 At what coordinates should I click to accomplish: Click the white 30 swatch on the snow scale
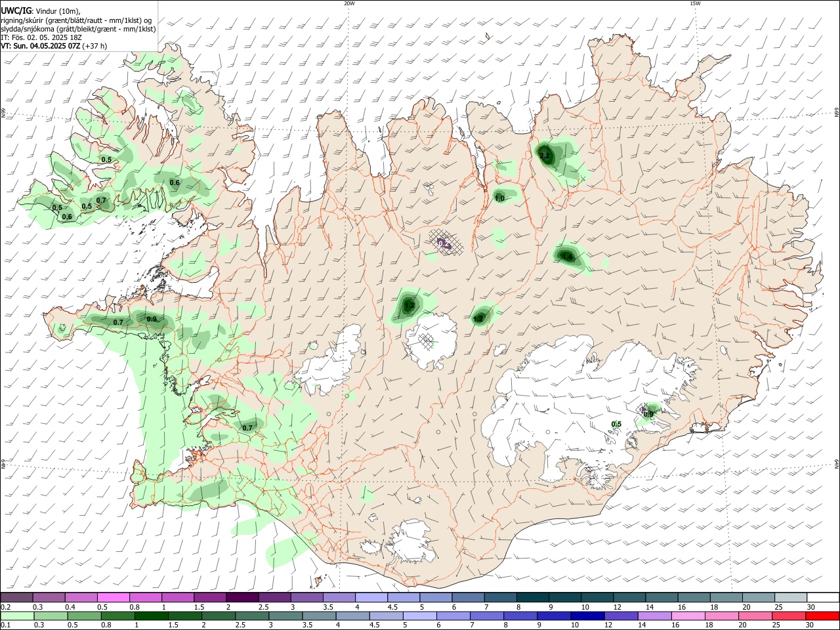(822, 598)
